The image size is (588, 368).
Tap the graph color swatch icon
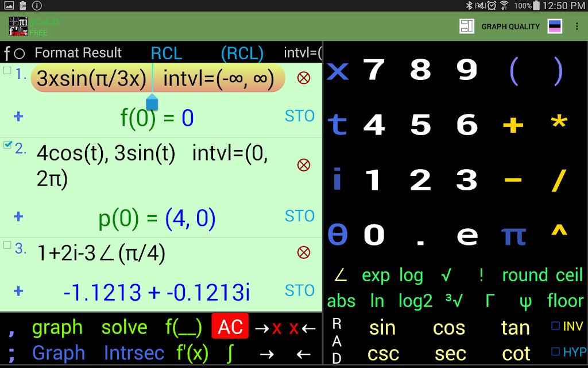[x=554, y=26]
